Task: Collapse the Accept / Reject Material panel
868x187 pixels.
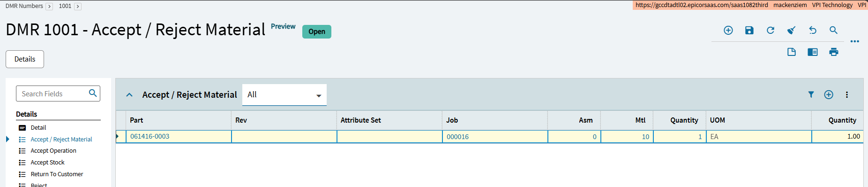Action: click(x=129, y=95)
